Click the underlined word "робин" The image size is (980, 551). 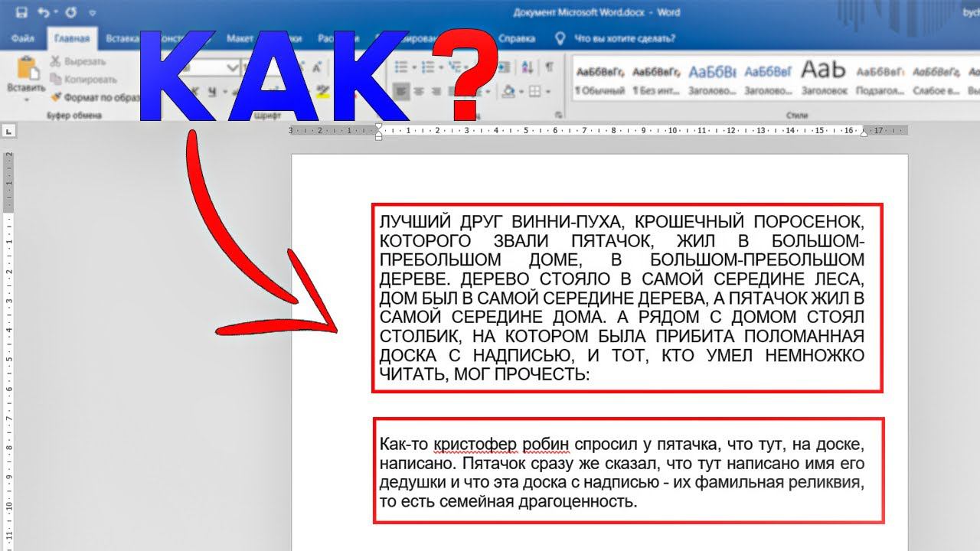click(x=547, y=445)
